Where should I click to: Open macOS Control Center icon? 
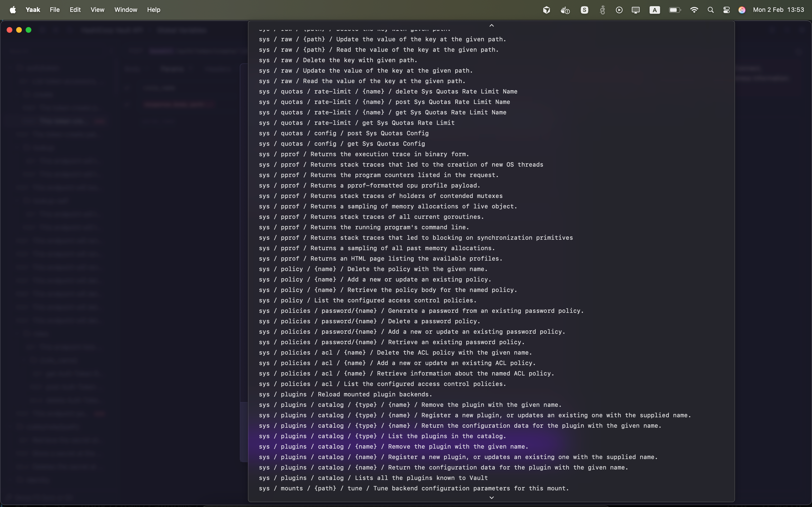pyautogui.click(x=727, y=10)
